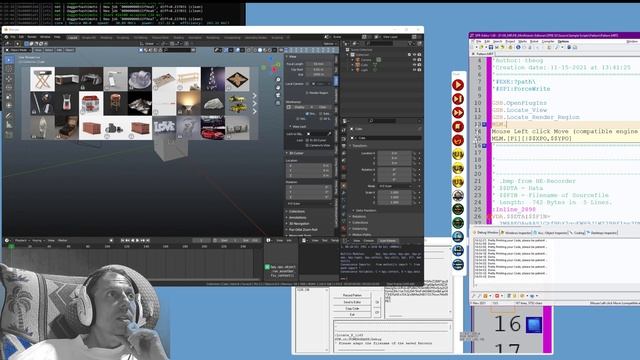Click the Location X field in Transform
640x360 pixels.
(x=395, y=153)
